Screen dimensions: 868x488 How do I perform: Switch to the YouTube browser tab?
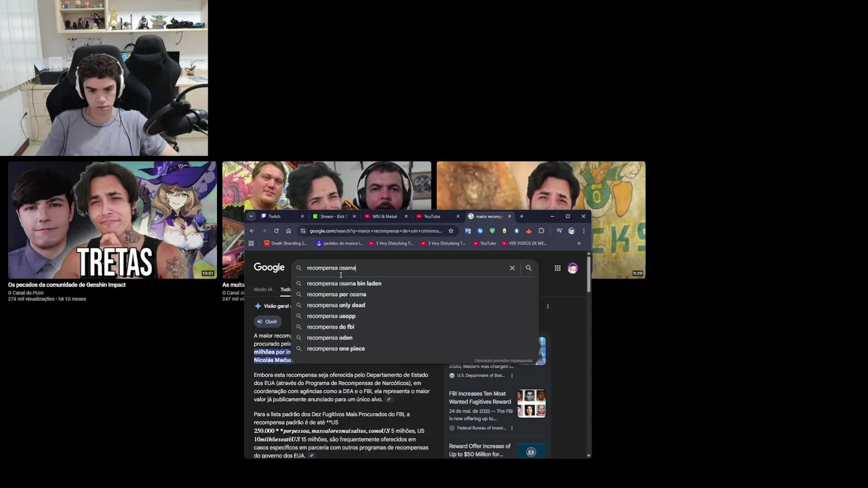coord(436,216)
